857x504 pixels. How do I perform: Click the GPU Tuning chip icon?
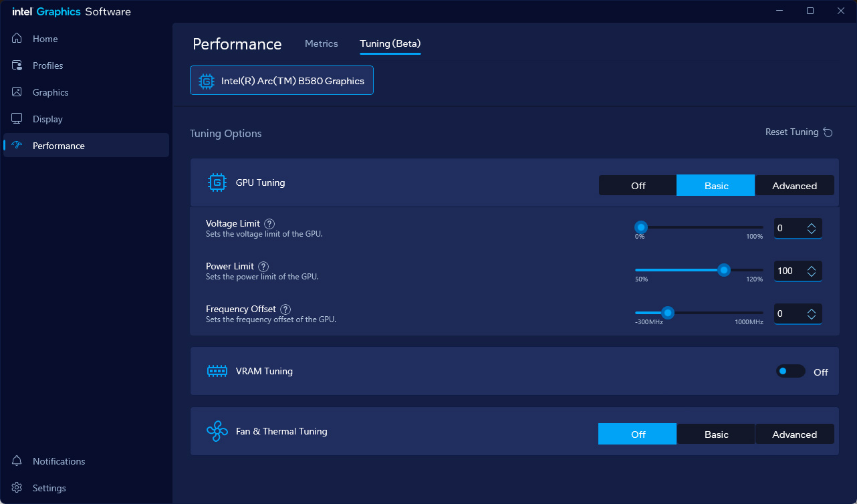point(217,182)
